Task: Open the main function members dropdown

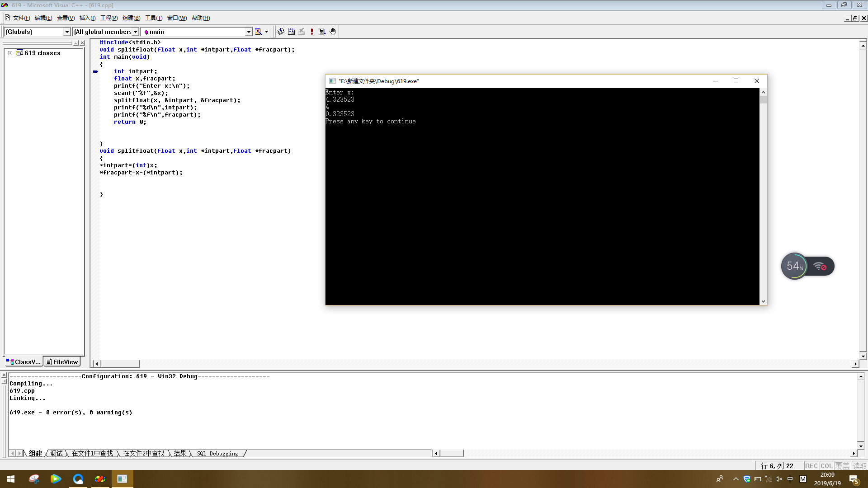Action: pos(248,32)
